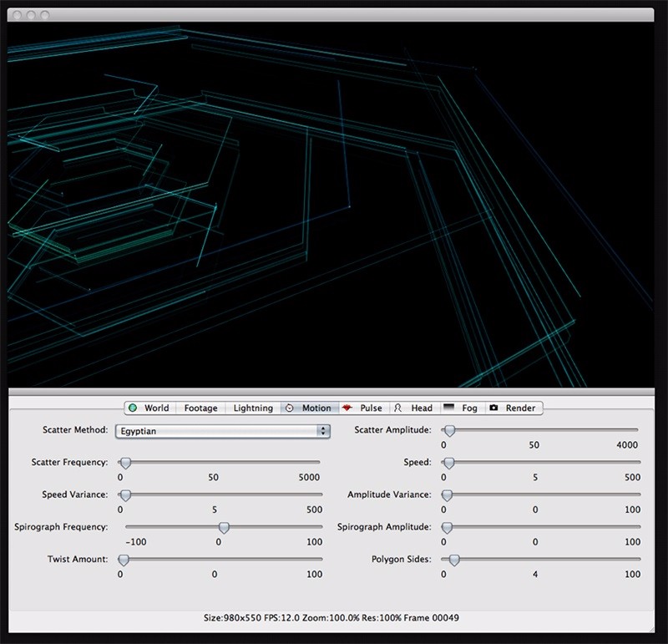
Task: Click the wireframe preview viewport
Action: 331,205
